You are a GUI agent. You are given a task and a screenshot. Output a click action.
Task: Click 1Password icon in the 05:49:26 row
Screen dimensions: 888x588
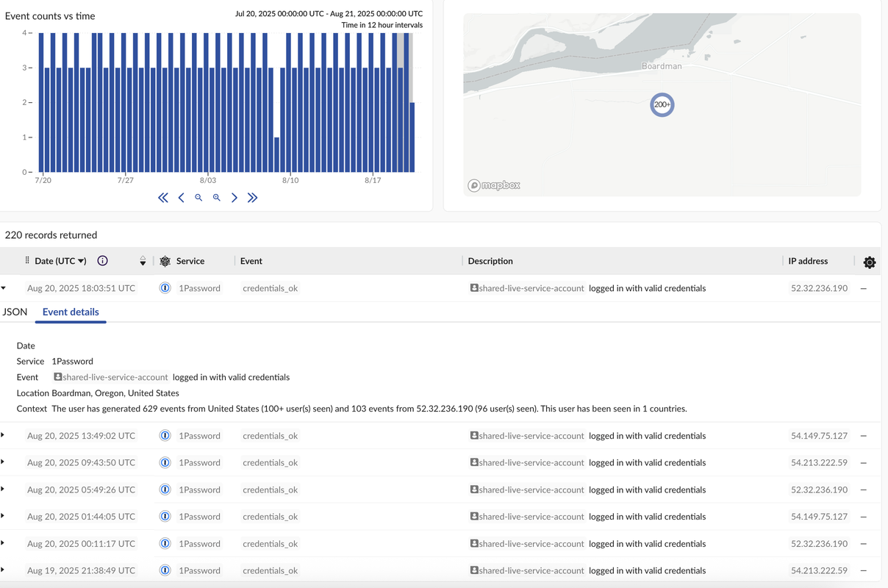[x=165, y=490]
